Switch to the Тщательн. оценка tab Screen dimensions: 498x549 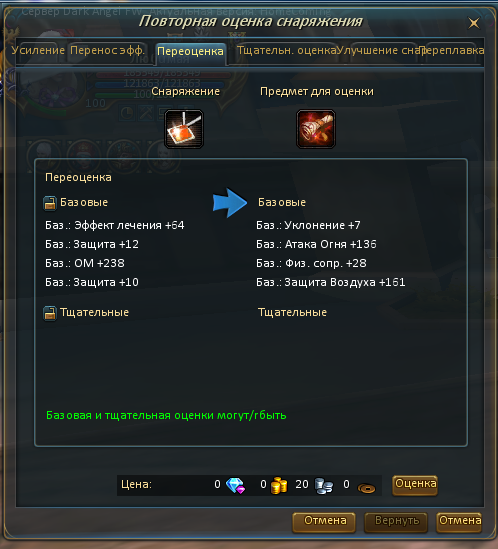coord(286,50)
